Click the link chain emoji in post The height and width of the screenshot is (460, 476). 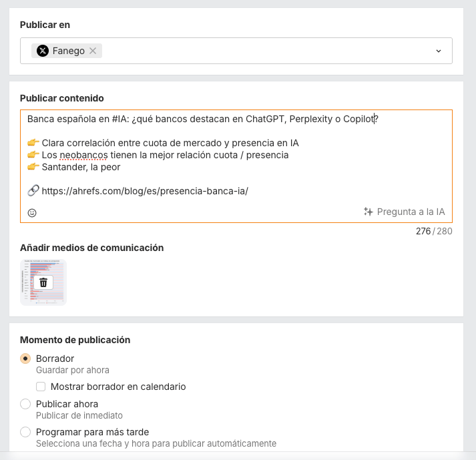point(33,191)
